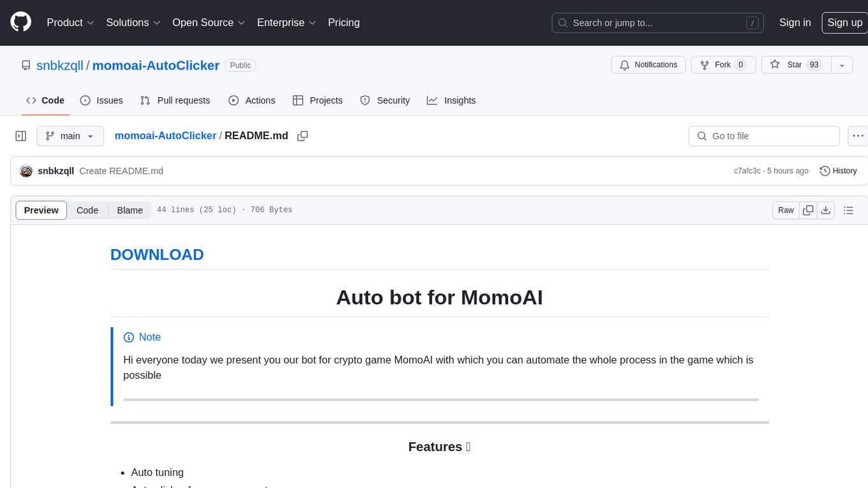Go to momoai-AutoClicker root in breadcrumb
This screenshot has width=868, height=488.
(165, 135)
